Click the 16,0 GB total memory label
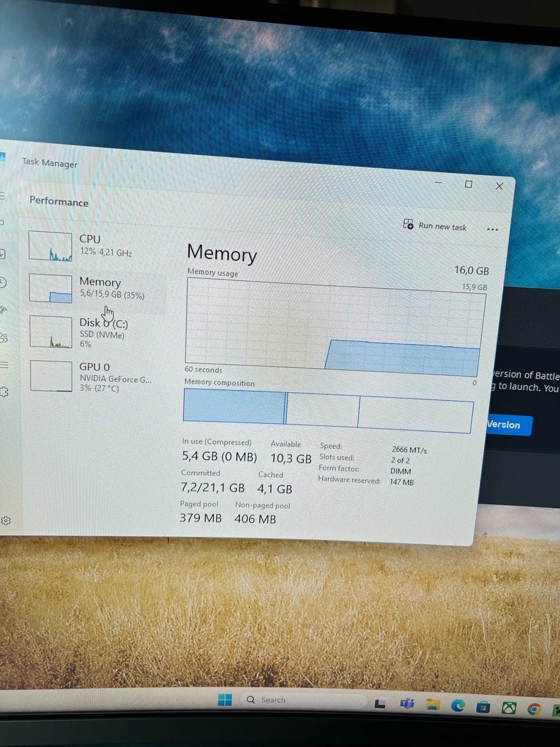Image resolution: width=560 pixels, height=747 pixels. [471, 271]
